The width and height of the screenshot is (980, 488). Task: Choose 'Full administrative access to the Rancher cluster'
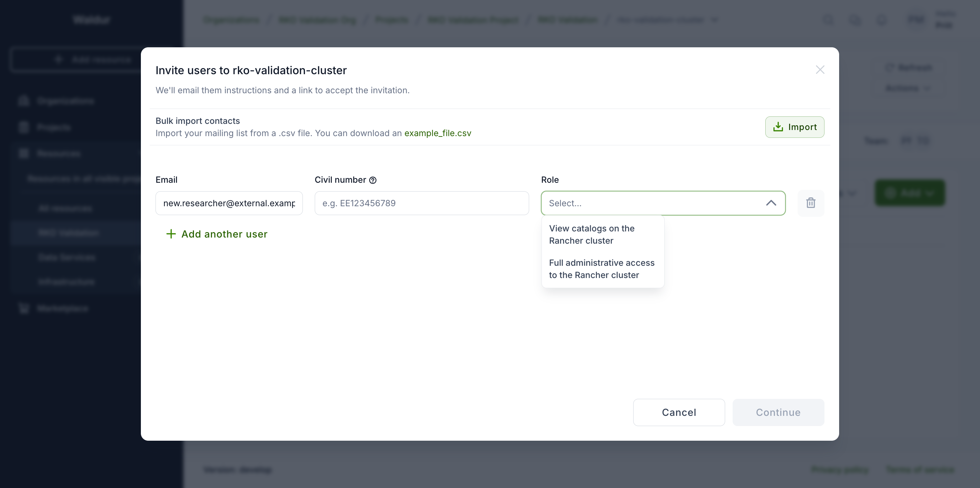tap(603, 269)
